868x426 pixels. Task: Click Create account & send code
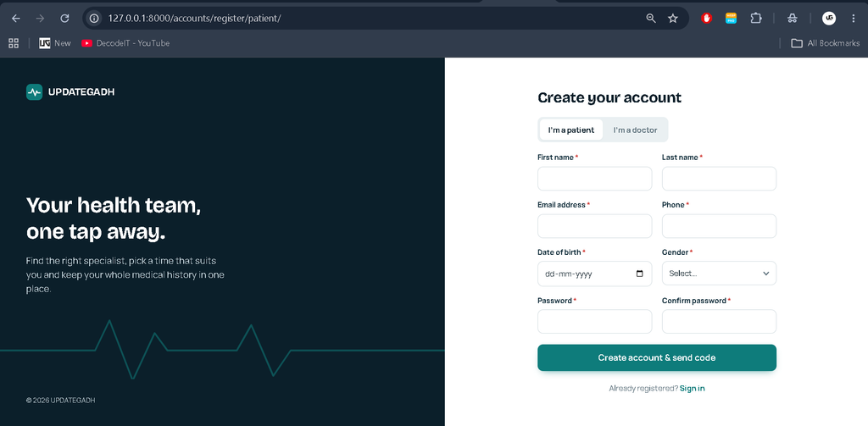coord(657,358)
